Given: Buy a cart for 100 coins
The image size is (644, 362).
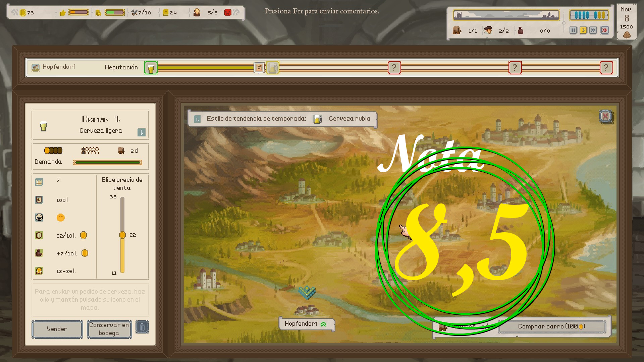Looking at the screenshot, I should click(x=551, y=326).
